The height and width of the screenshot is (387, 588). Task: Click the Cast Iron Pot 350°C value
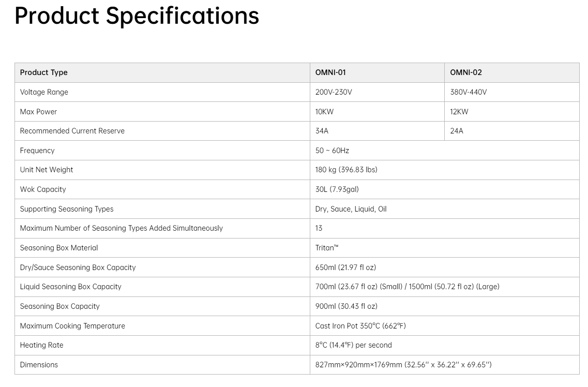[x=360, y=326]
